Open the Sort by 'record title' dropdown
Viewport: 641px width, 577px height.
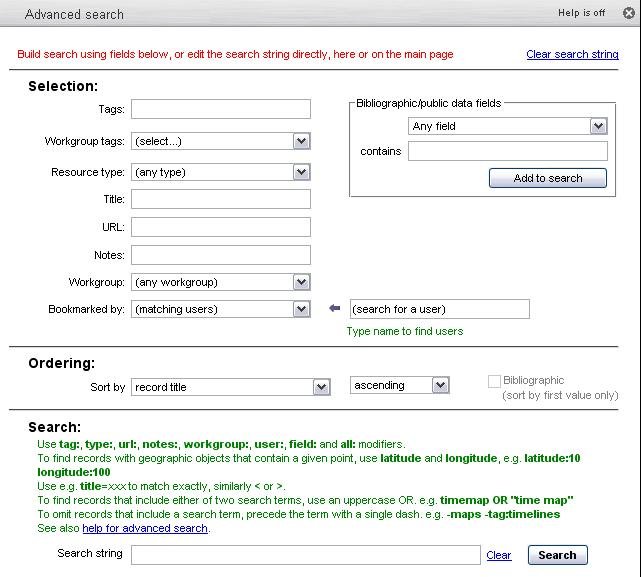coord(231,386)
